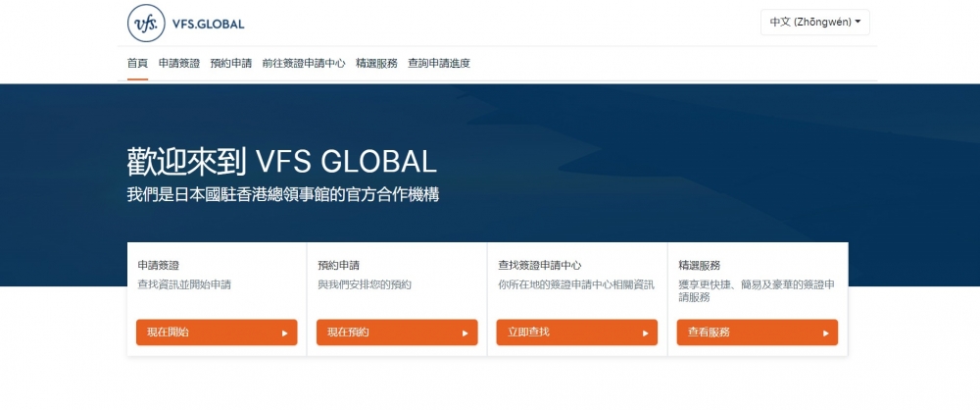This screenshot has width=980, height=410.
Task: Select the 精選服務 card title
Action: pyautogui.click(x=699, y=265)
